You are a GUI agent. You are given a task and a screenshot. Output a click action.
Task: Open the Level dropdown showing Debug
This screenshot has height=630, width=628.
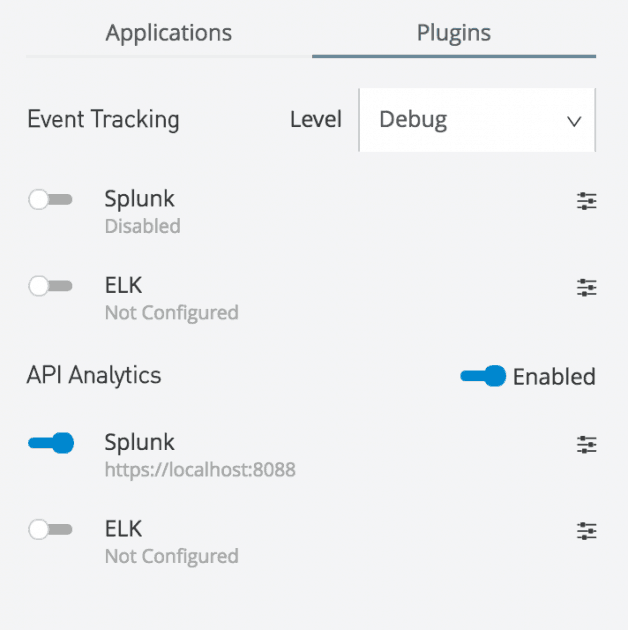pos(476,120)
